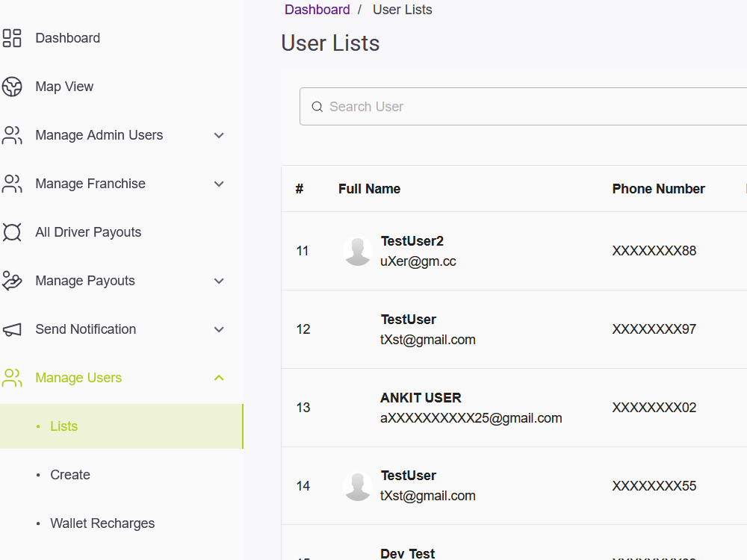The image size is (747, 560).
Task: Open the Send Notification label
Action: point(86,329)
